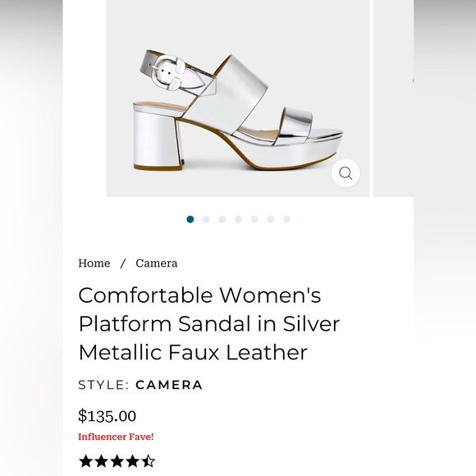This screenshot has height=476, width=476.
Task: Click the Comfortable Women's Platform Sandal title
Action: pos(209,323)
